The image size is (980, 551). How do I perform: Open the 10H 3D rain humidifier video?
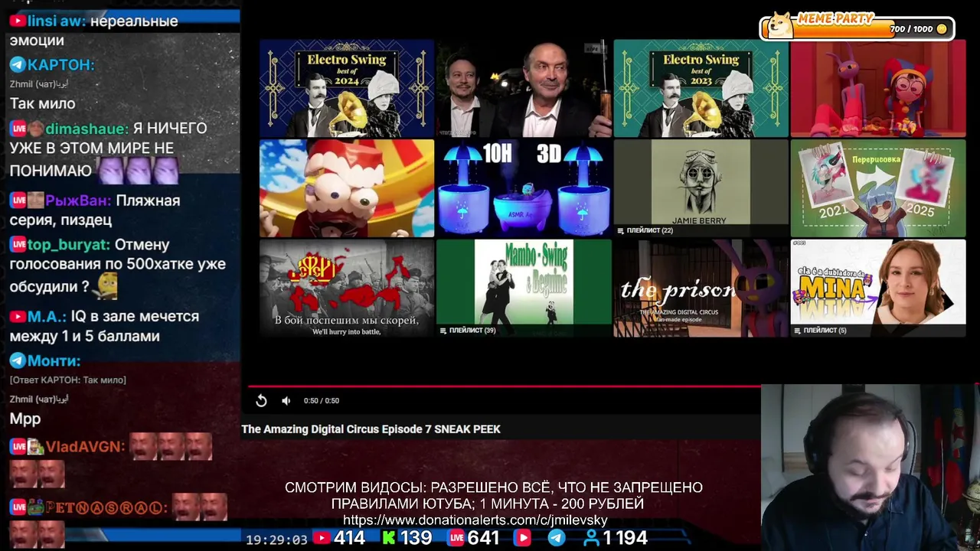pos(524,188)
